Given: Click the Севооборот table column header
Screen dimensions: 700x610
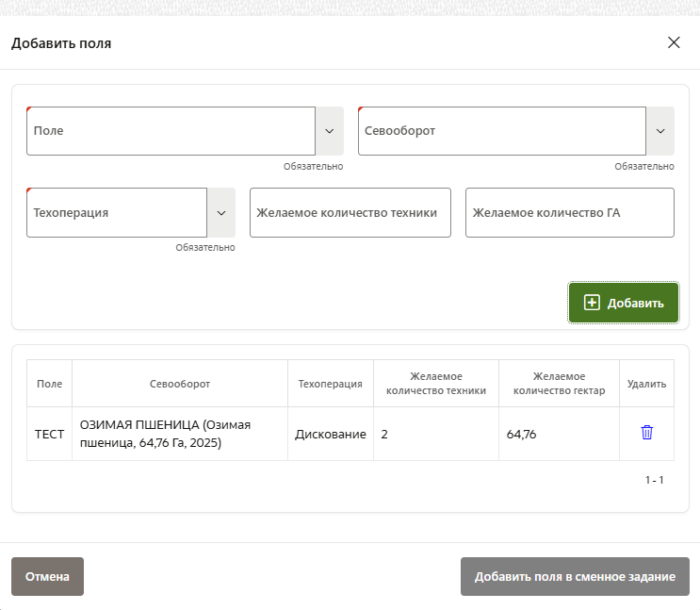Looking at the screenshot, I should pos(180,384).
